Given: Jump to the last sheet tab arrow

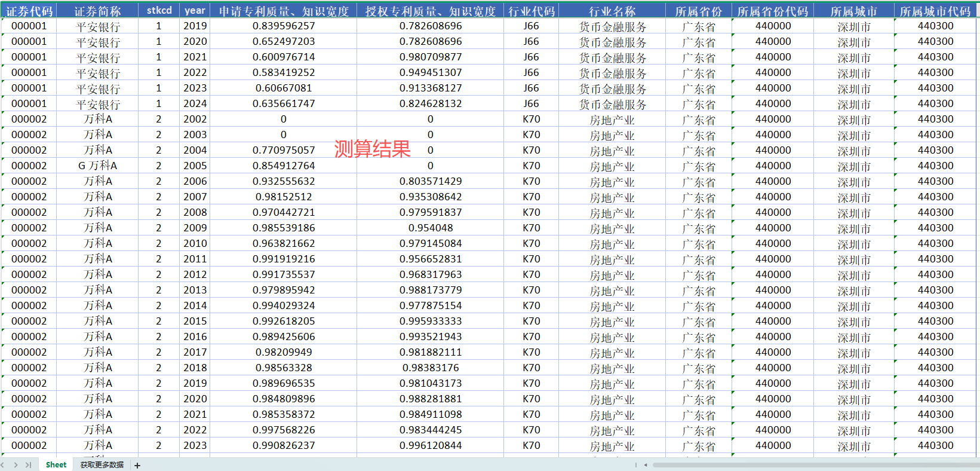Looking at the screenshot, I should coord(28,465).
